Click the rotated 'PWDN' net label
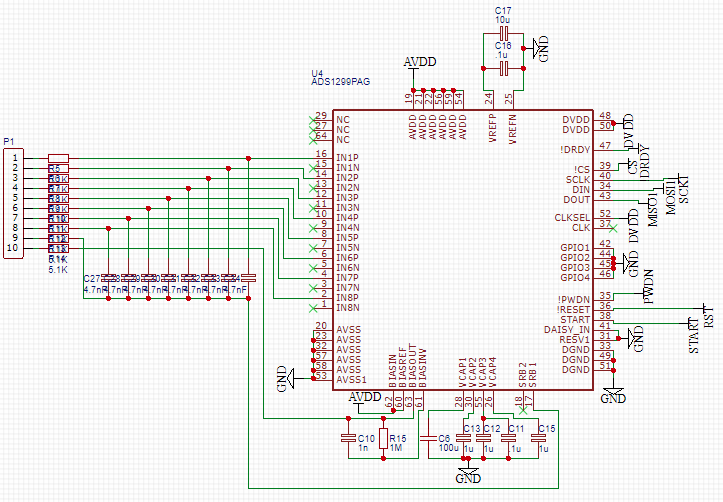The width and height of the screenshot is (723, 502). 648,287
